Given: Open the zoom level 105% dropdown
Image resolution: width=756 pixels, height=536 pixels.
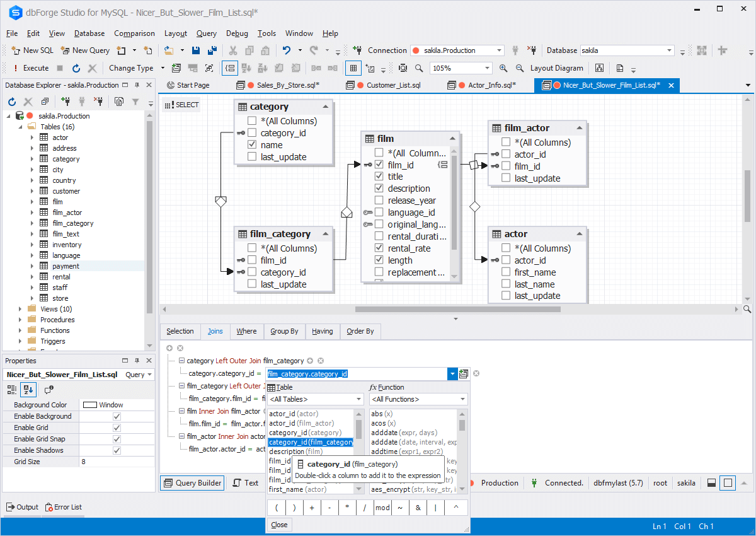Looking at the screenshot, I should 486,68.
